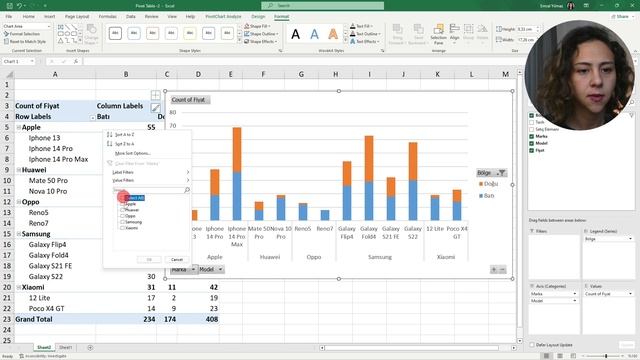Open the Shape Outline options

pos(261,34)
